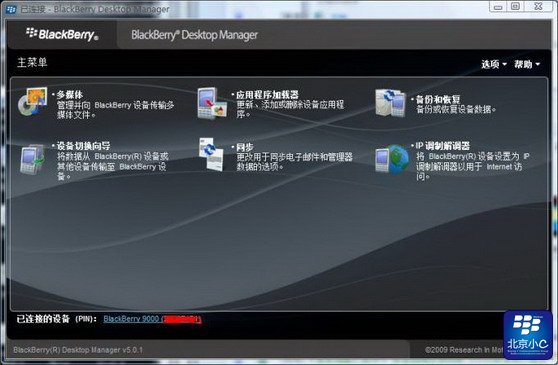Start the 设备切换向导 device switch wizard icon
Viewport: 558px width, 365px height.
[x=33, y=159]
